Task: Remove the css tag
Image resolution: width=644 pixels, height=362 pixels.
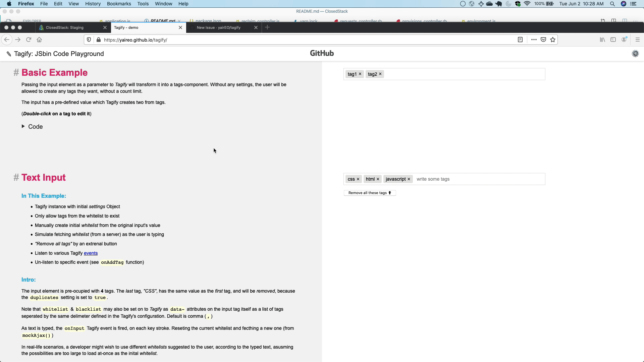Action: (358, 179)
